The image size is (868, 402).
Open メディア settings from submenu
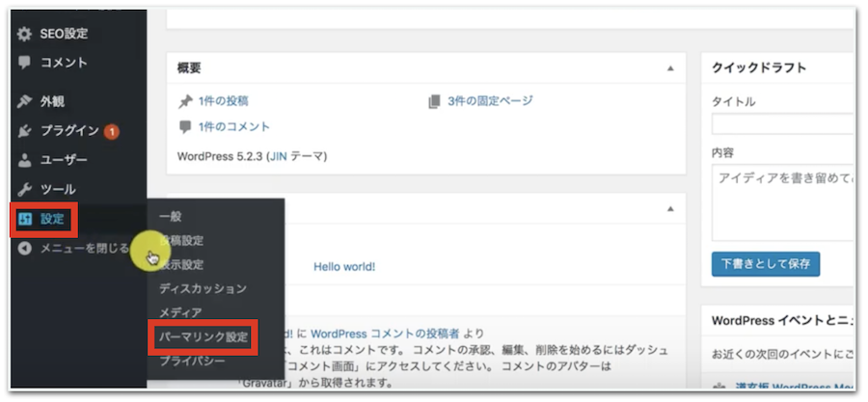pos(180,312)
